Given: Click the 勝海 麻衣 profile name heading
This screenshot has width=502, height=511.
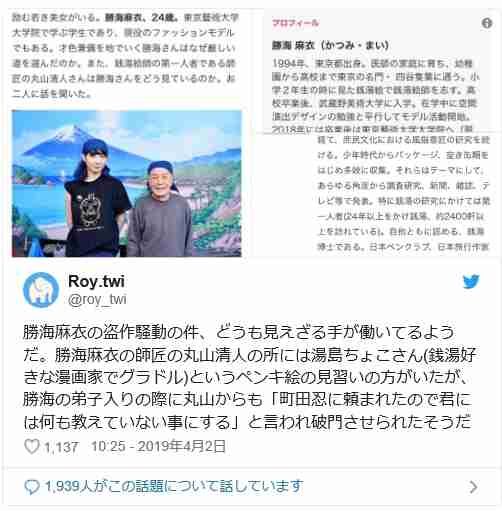Looking at the screenshot, I should pyautogui.click(x=330, y=45).
